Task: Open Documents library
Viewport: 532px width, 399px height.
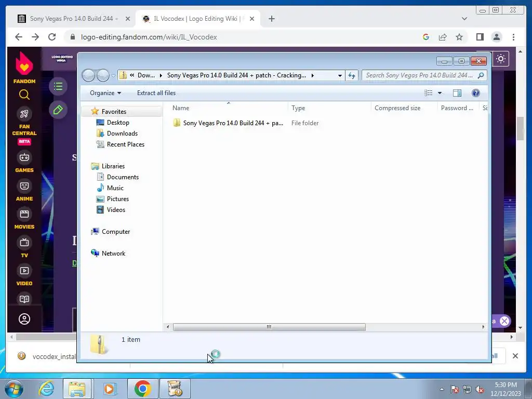Action: pyautogui.click(x=123, y=177)
